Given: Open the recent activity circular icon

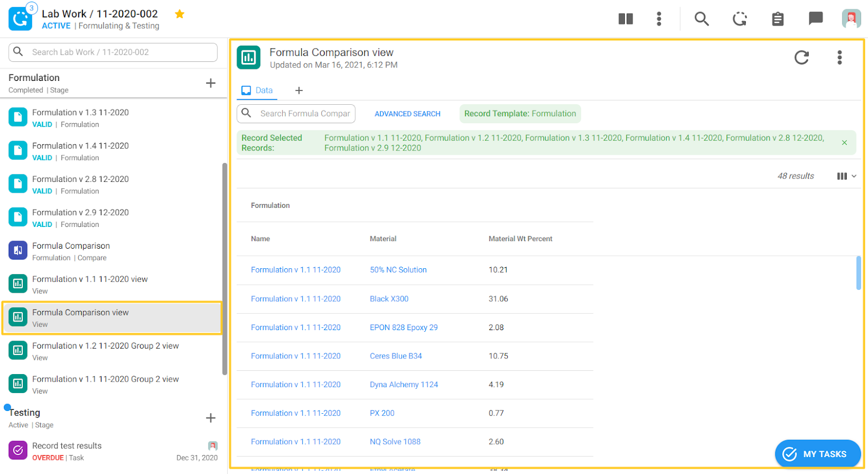Looking at the screenshot, I should click(x=739, y=19).
